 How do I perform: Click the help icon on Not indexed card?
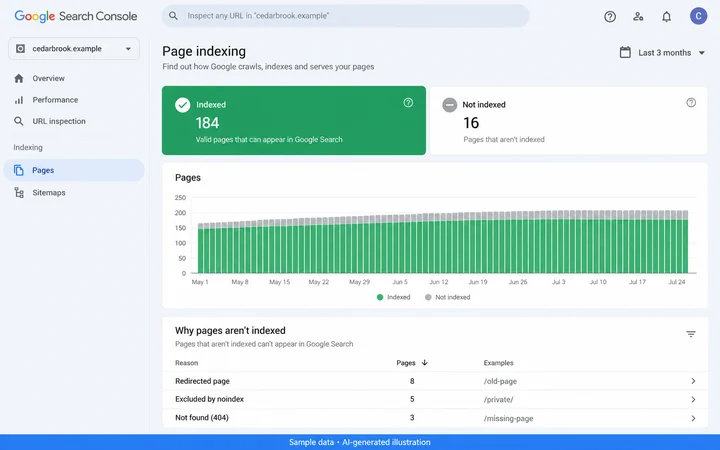click(691, 103)
